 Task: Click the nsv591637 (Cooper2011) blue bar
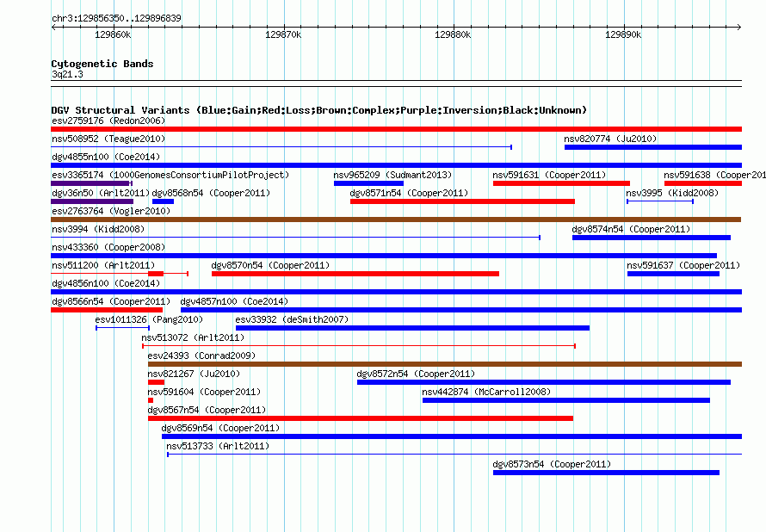674,274
